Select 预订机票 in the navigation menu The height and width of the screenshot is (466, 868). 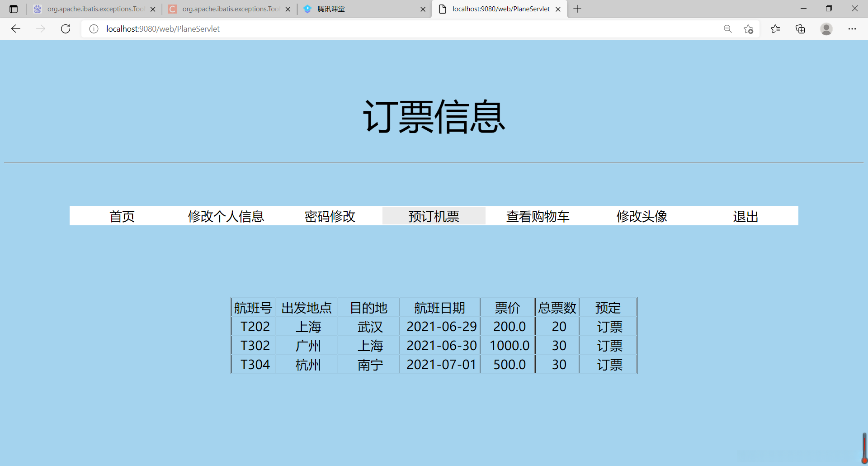pos(434,216)
